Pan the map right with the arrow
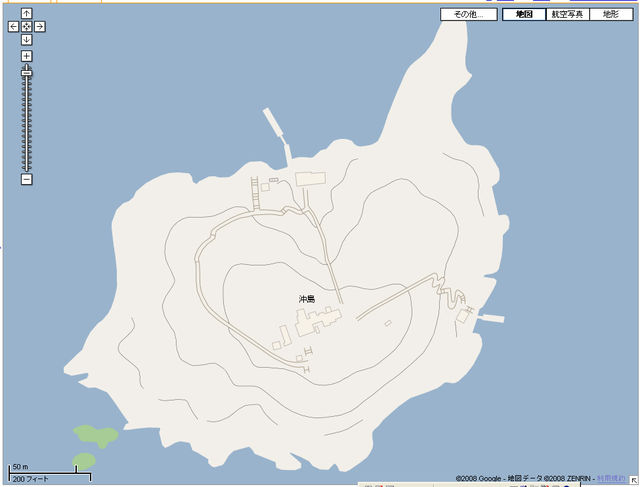640x487 pixels. coord(40,26)
